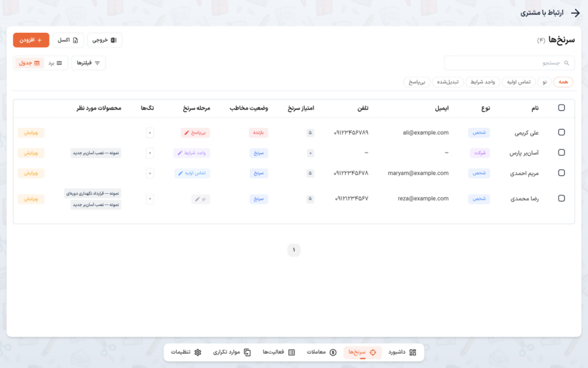The width and height of the screenshot is (588, 368).
Task: Click the جستجو search field
Action: [x=509, y=63]
